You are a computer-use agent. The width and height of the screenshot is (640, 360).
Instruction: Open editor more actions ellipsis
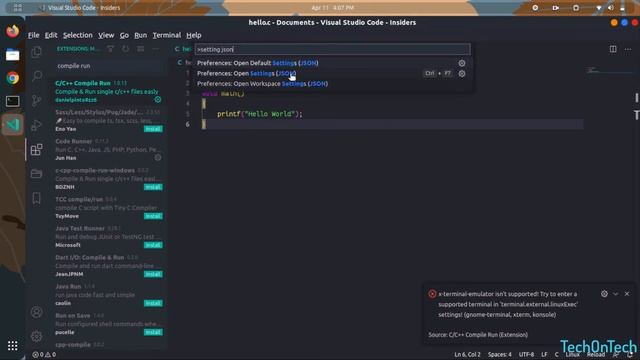coord(628,49)
